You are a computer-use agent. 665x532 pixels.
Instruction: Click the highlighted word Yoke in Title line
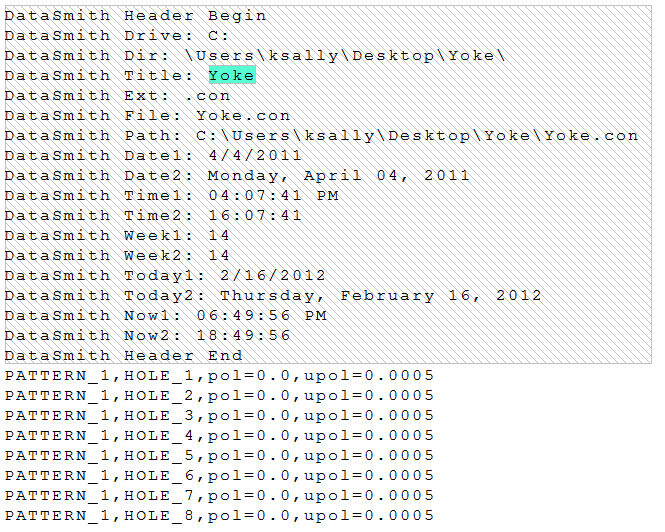click(x=231, y=75)
